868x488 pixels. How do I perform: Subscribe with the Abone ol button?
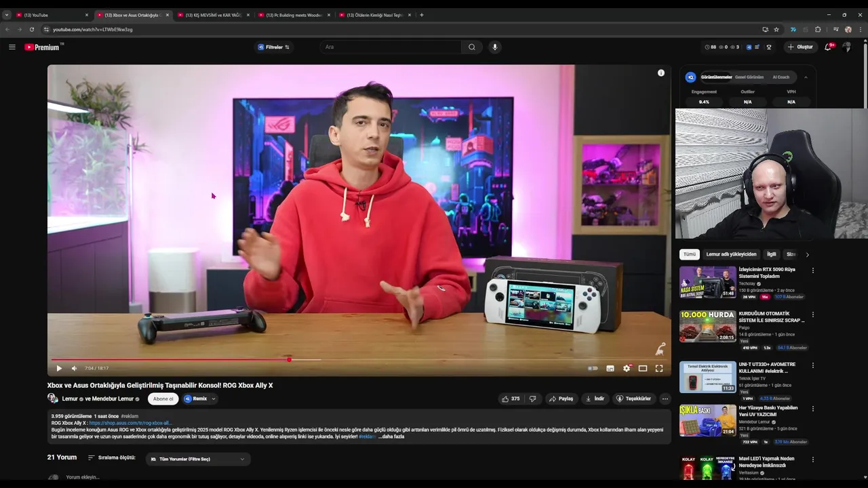163,399
